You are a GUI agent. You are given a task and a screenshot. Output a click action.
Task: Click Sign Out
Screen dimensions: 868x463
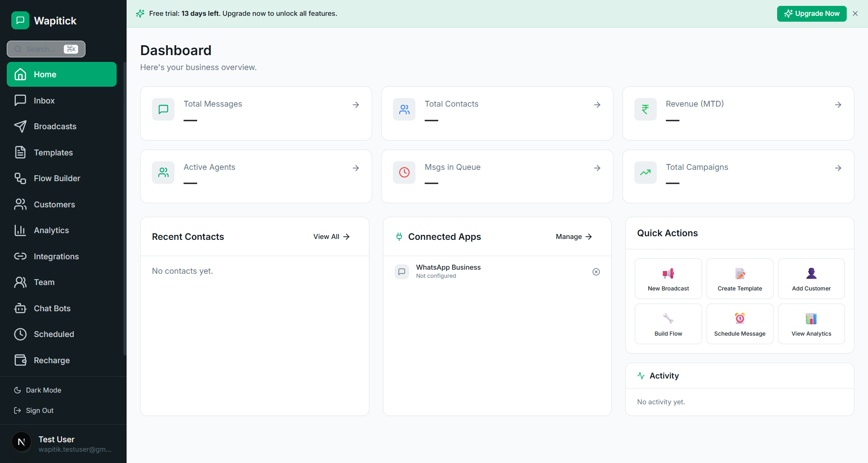(34, 410)
